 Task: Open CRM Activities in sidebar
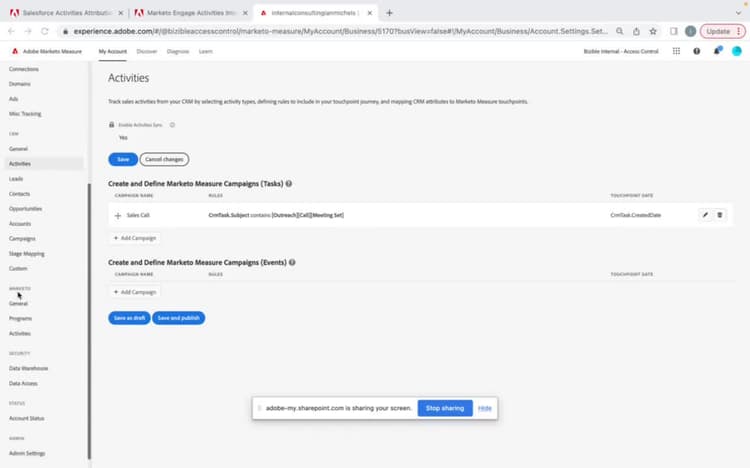point(44,164)
